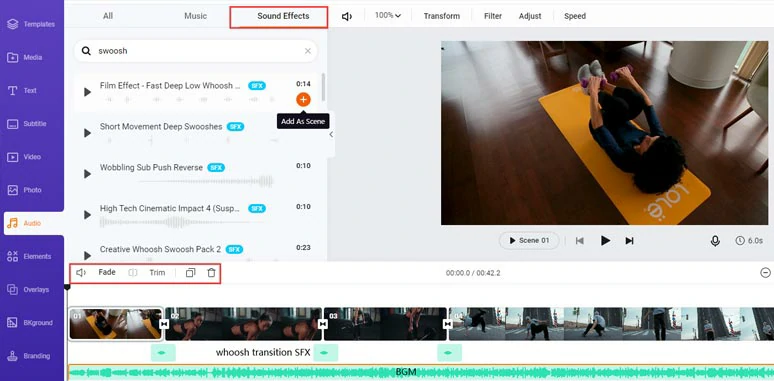Open the 100% zoom dropdown
The image size is (774, 381).
[x=387, y=16]
